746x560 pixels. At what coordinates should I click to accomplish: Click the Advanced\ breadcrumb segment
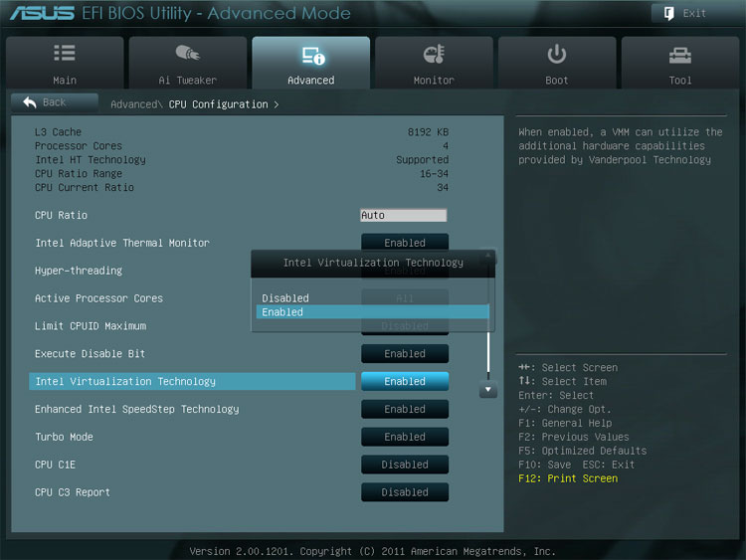coord(136,104)
